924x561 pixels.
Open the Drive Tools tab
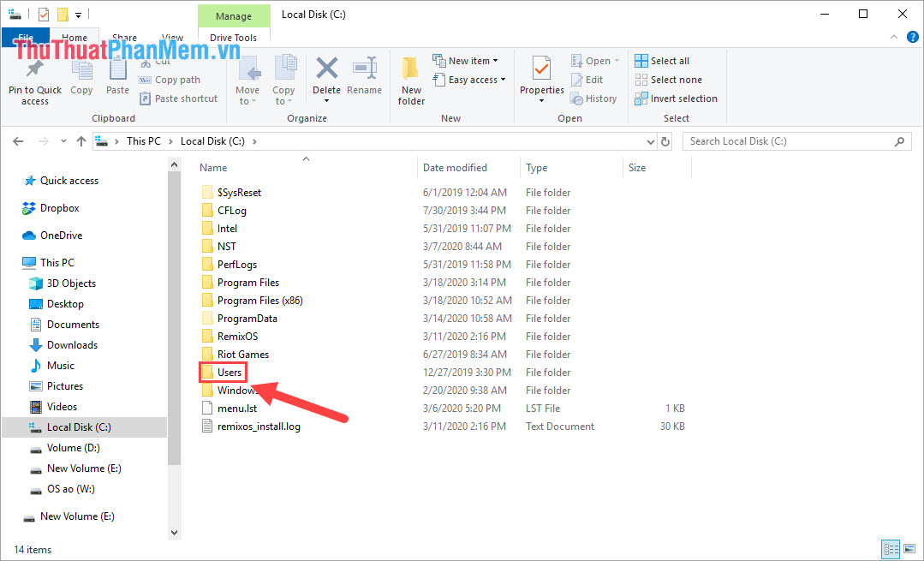(x=234, y=38)
